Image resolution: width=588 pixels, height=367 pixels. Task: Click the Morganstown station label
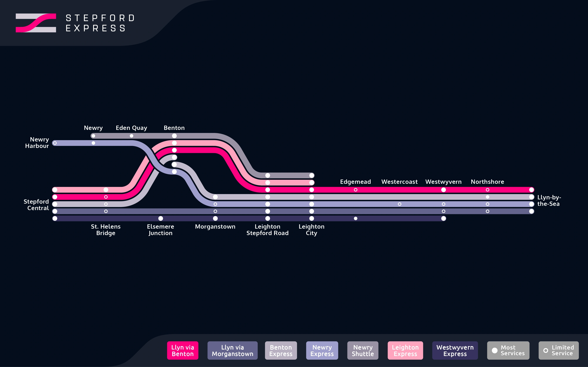(x=215, y=226)
